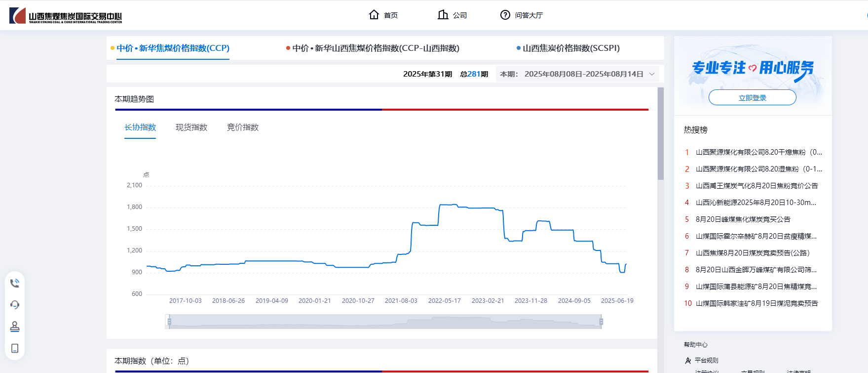Open 问答大厅 in top navigation

[x=529, y=15]
